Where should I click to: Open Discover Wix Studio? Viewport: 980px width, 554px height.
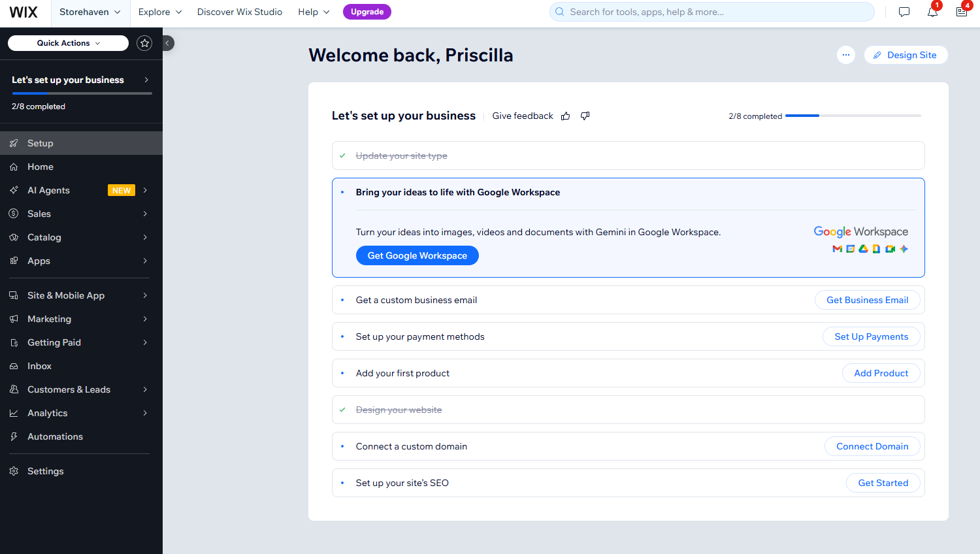coord(240,12)
